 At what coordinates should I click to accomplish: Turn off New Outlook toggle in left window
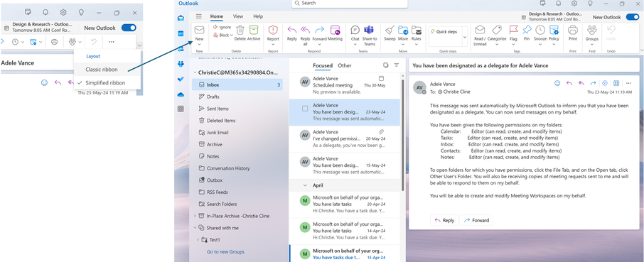click(129, 28)
